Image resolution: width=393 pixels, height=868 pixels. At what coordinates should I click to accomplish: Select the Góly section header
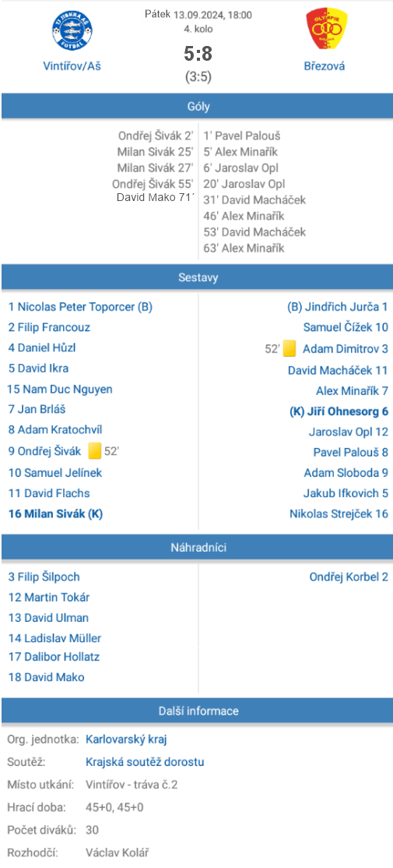(x=197, y=106)
